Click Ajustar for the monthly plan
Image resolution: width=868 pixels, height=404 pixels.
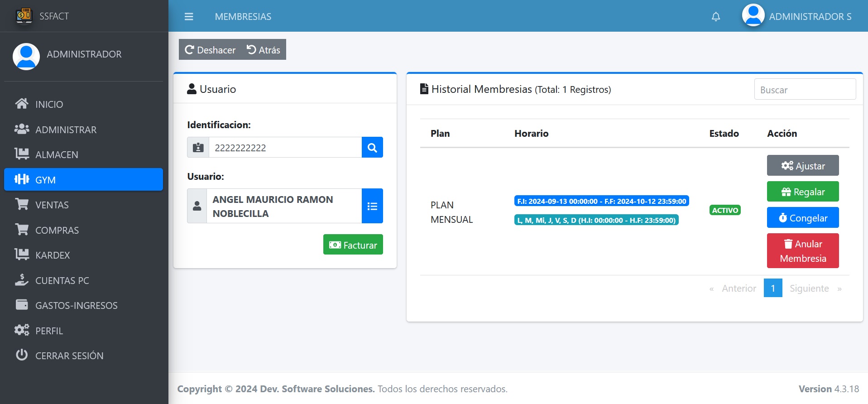click(x=802, y=166)
